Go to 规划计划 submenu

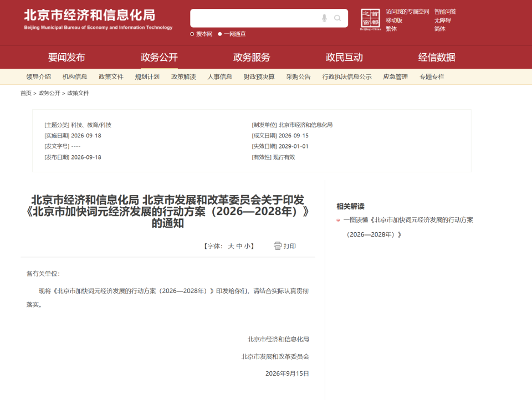[147, 76]
